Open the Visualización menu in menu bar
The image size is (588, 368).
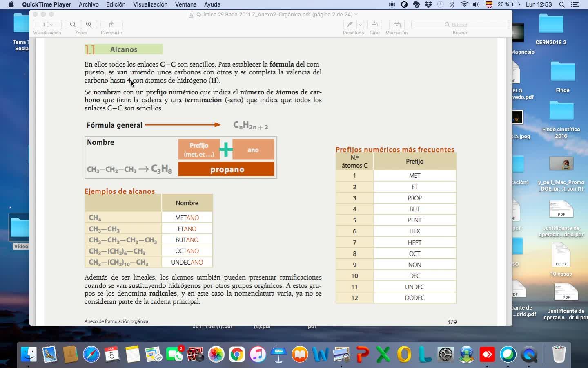(x=150, y=4)
